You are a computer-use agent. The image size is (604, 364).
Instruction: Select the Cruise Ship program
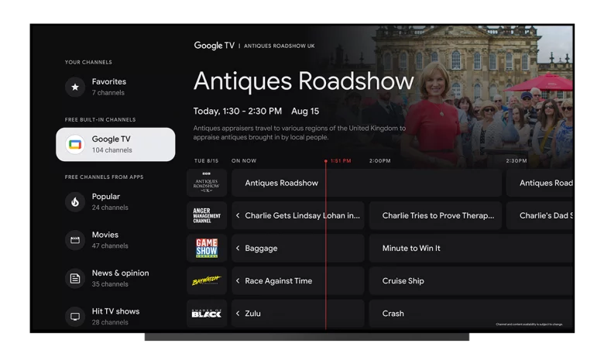point(471,281)
